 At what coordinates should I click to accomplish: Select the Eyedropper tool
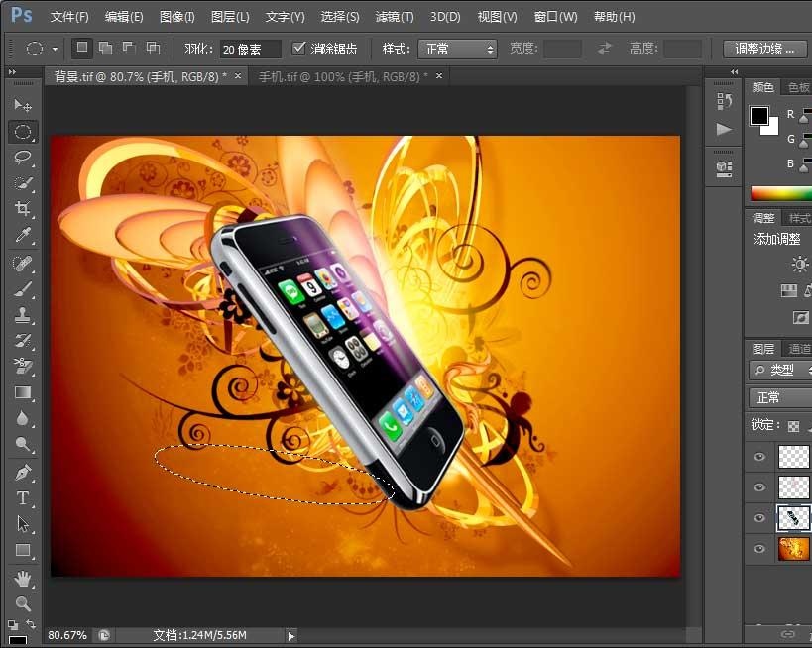tap(23, 235)
